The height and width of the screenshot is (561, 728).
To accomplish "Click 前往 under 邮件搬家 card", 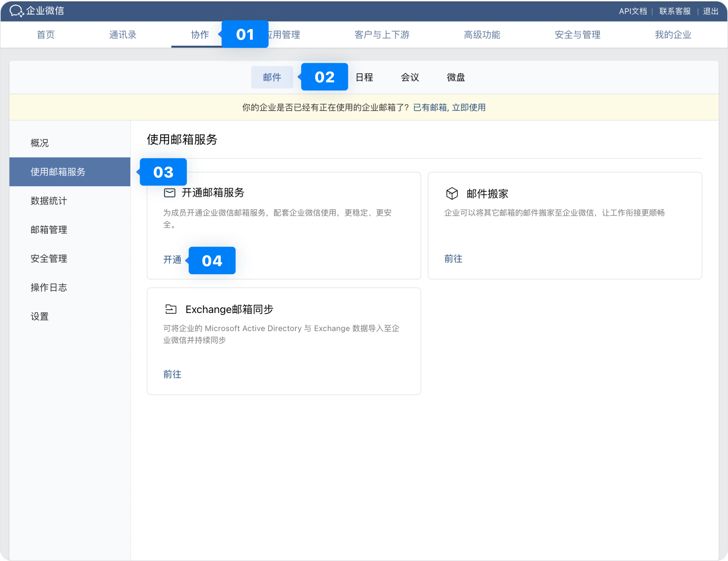I will pos(453,258).
